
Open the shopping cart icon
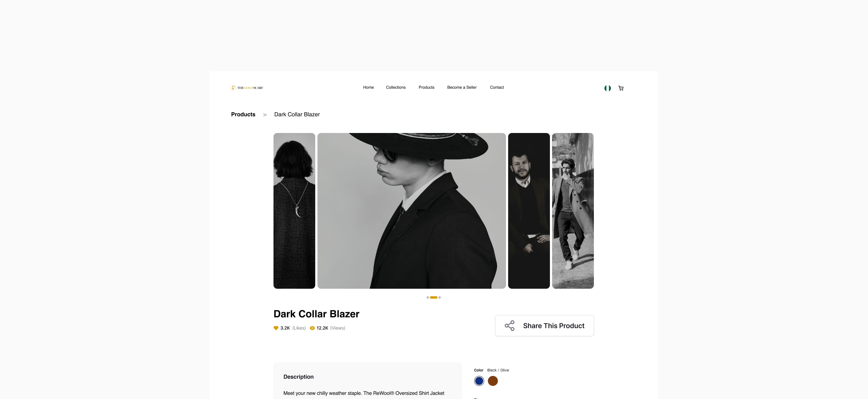pos(621,88)
